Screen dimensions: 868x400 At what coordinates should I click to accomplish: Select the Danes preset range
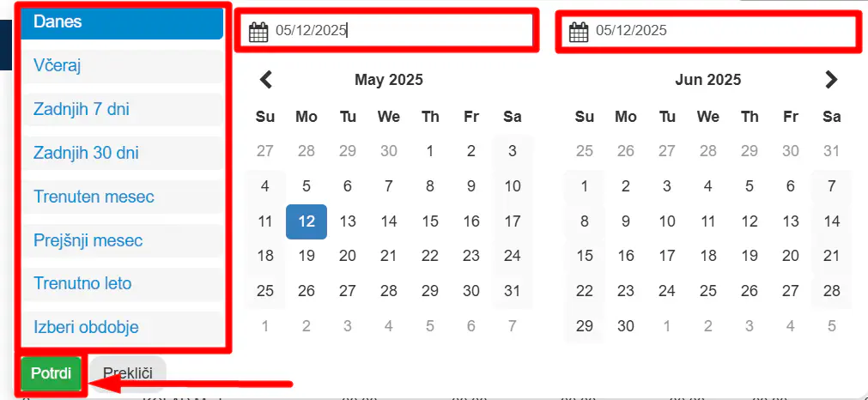click(x=122, y=22)
